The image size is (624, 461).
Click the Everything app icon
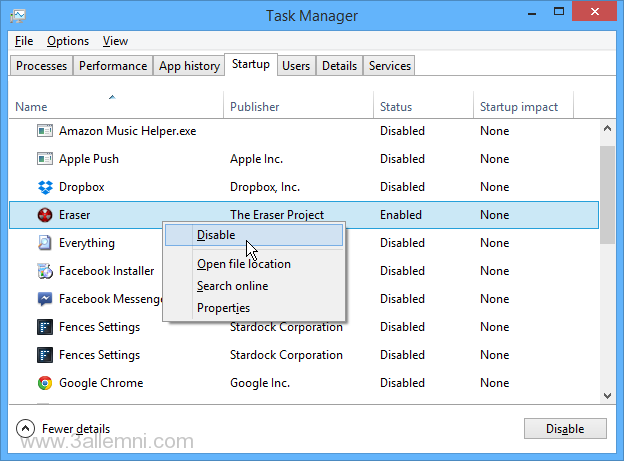44,243
